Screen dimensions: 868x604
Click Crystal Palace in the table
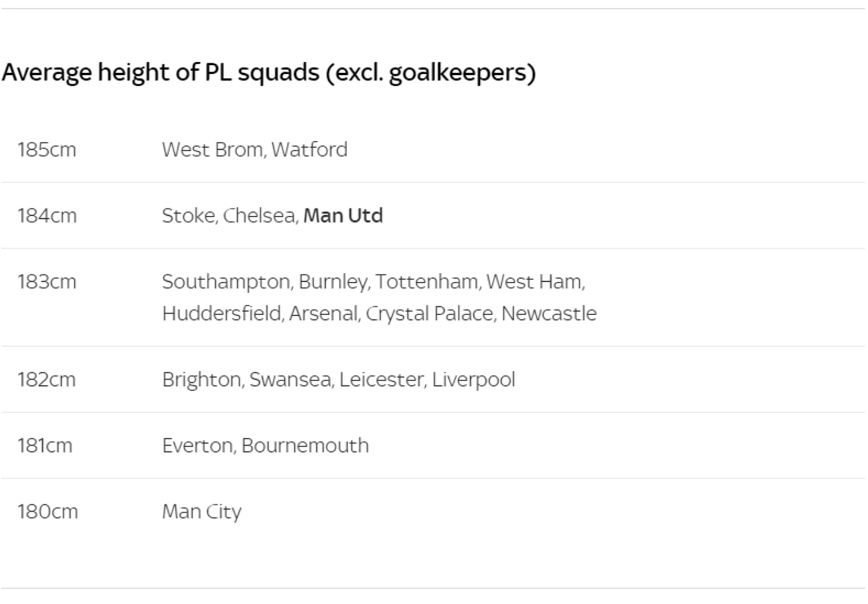430,314
